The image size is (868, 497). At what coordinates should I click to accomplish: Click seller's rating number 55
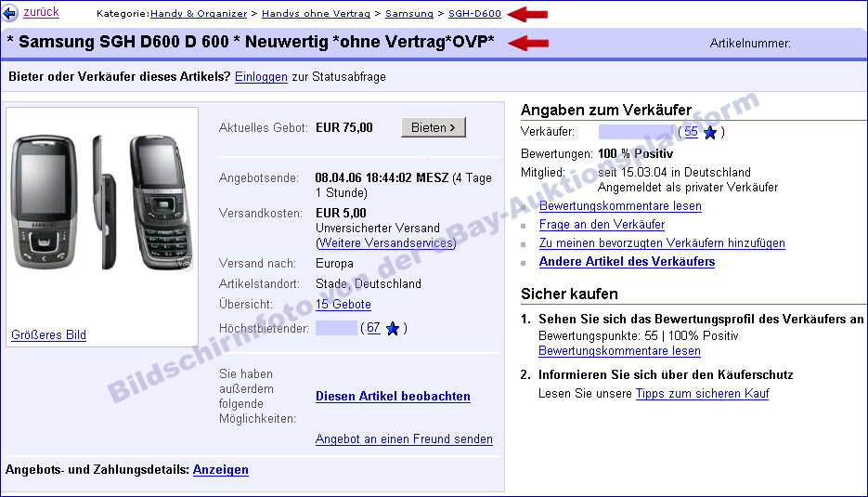[691, 131]
